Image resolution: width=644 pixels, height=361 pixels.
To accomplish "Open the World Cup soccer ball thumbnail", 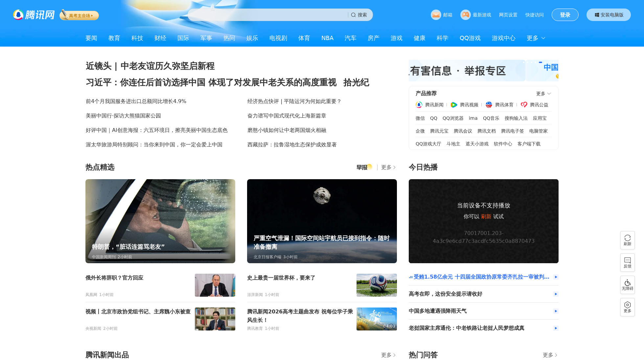I will coord(377,285).
